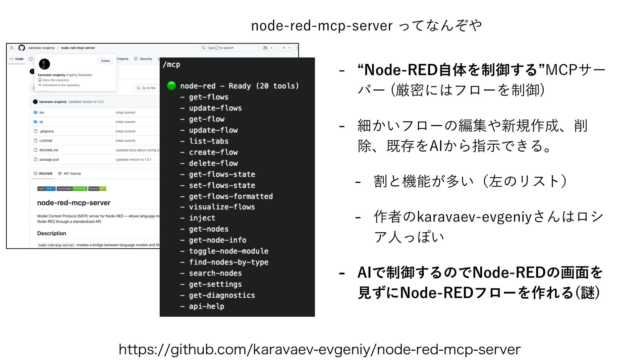Click the 'Type / to search' field
This screenshot has height=362, width=644.
tap(230, 48)
